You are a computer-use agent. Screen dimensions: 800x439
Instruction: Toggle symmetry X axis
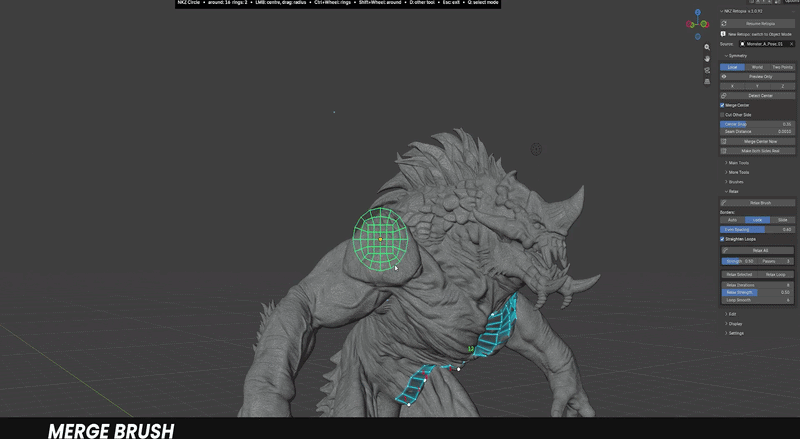732,86
